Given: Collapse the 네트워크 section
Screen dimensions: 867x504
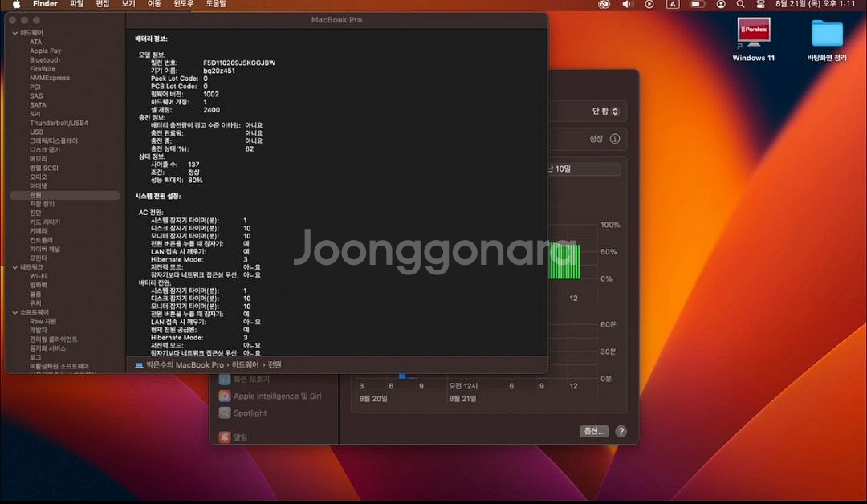Looking at the screenshot, I should tap(15, 267).
